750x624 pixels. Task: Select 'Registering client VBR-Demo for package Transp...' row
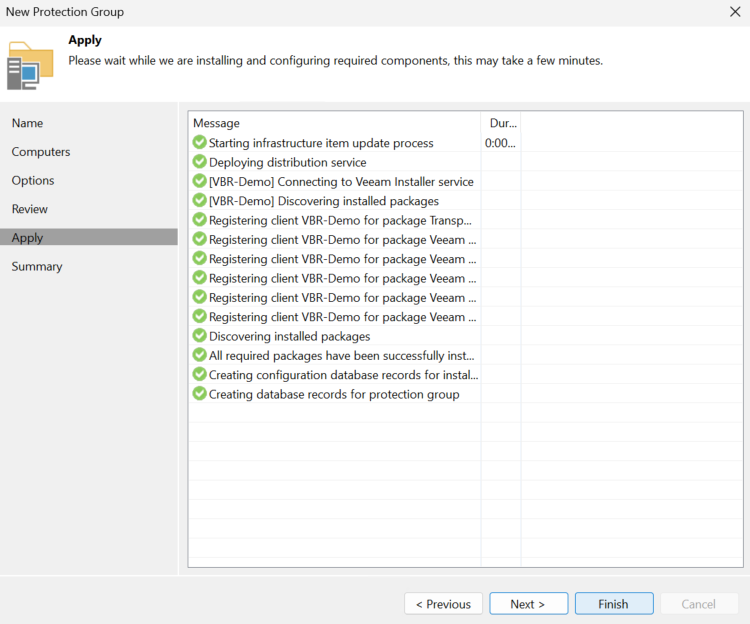pos(340,220)
